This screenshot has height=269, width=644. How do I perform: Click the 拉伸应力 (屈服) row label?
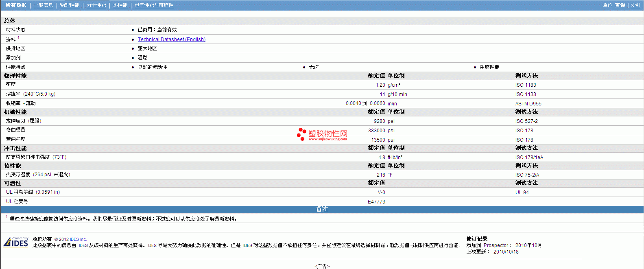click(24, 121)
